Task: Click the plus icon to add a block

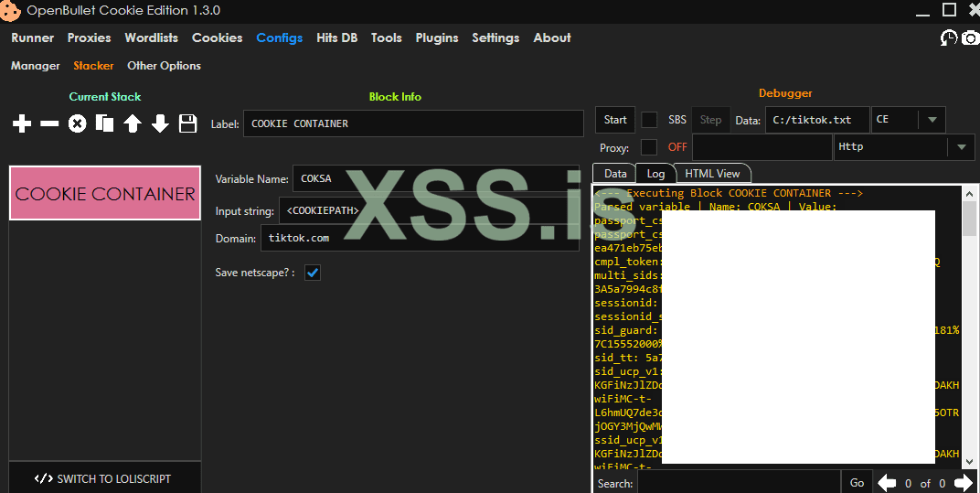Action: point(22,123)
